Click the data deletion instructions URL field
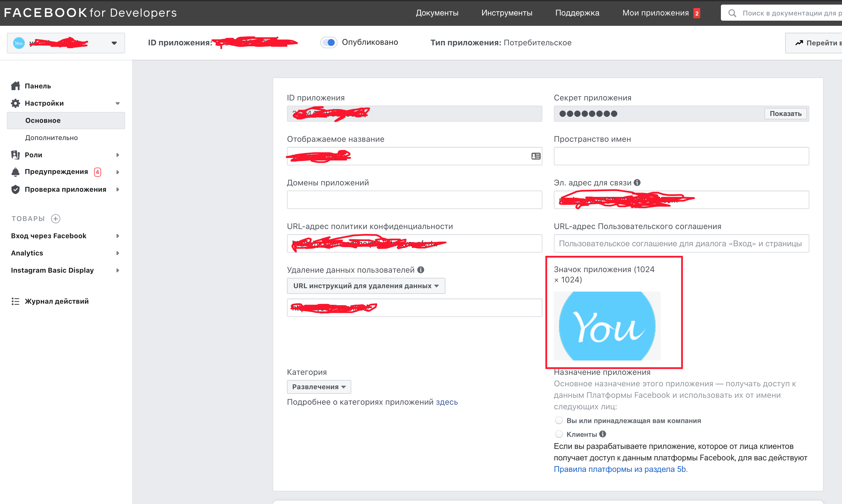The image size is (842, 504). coord(414,308)
